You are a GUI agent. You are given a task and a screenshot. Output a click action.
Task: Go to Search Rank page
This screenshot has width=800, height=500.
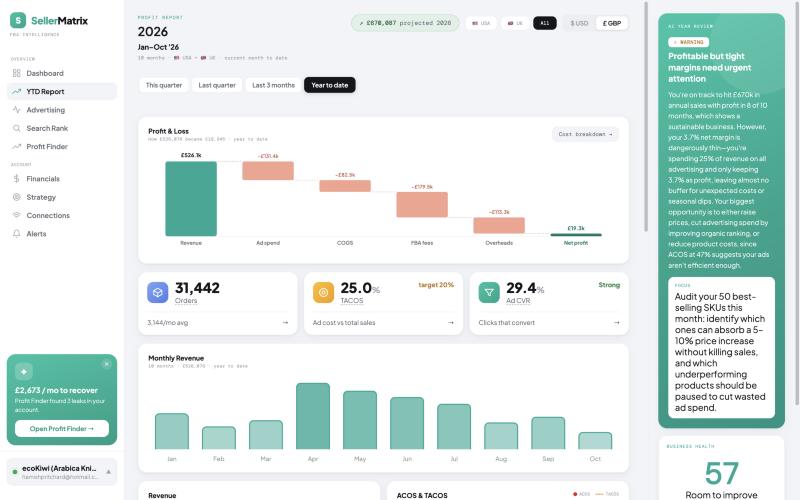62,128
